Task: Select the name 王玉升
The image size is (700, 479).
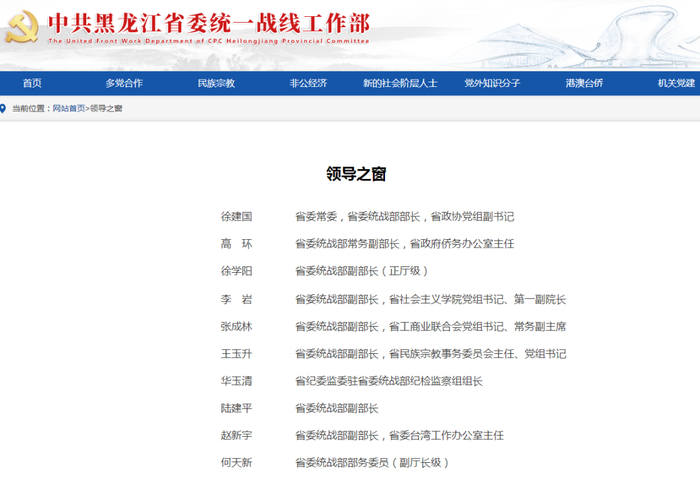Action: (237, 354)
